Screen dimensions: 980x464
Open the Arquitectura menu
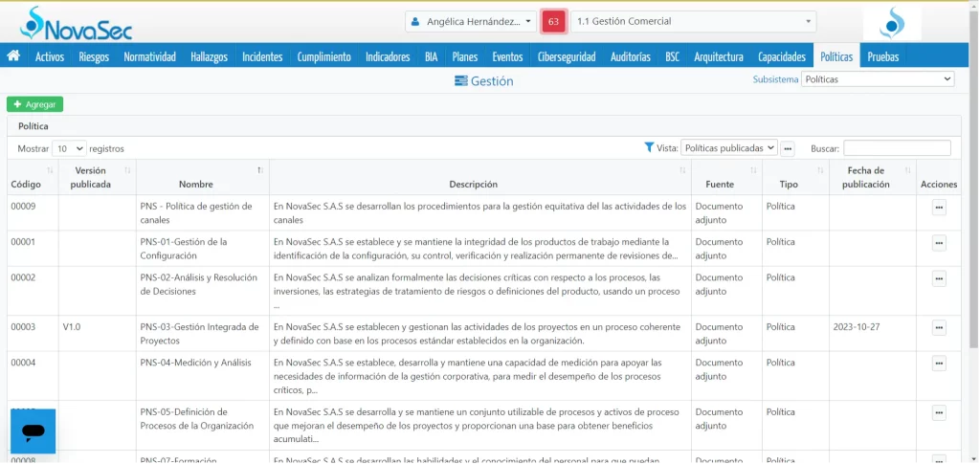point(719,56)
